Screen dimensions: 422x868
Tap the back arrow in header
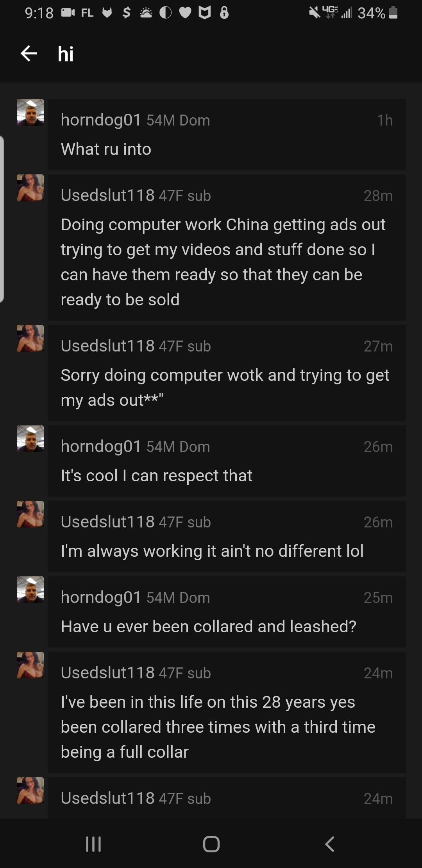[x=29, y=54]
